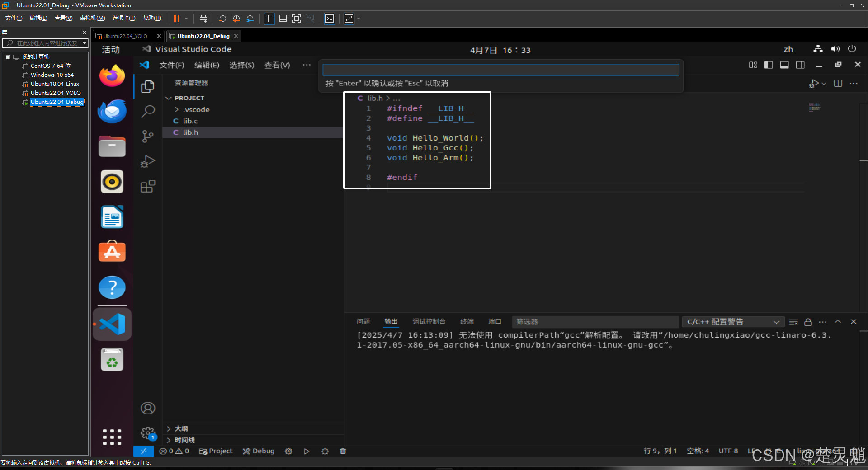The width and height of the screenshot is (868, 470).
Task: Collapse 我的计算机 tree in VMware library
Action: pos(8,57)
